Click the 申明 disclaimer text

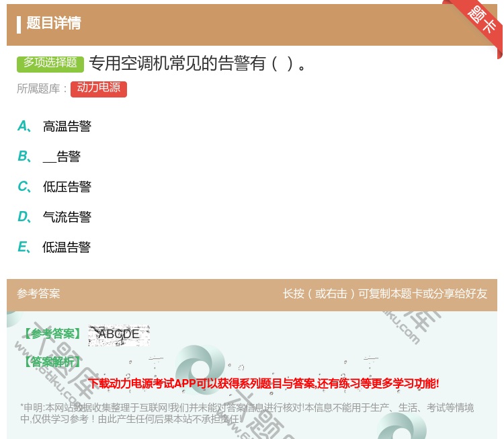pos(247,413)
